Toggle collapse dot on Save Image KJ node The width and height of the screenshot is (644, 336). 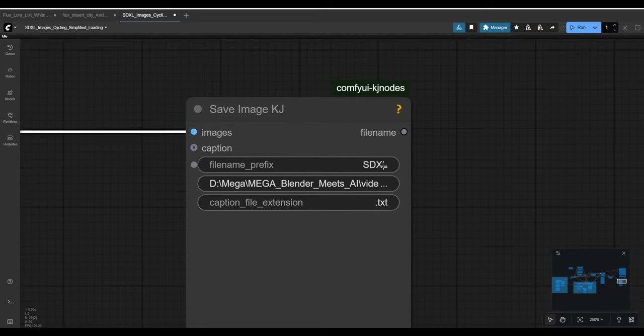click(198, 109)
